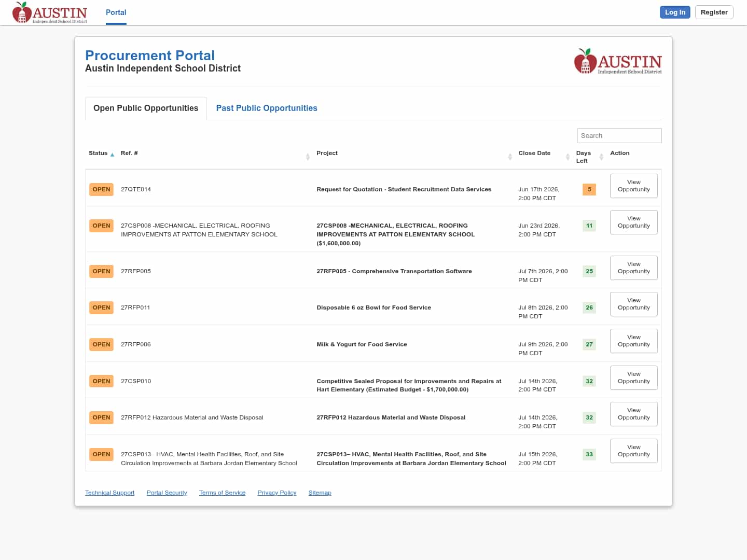Sort by Project column sort arrows
The height and width of the screenshot is (560, 747).
click(510, 157)
